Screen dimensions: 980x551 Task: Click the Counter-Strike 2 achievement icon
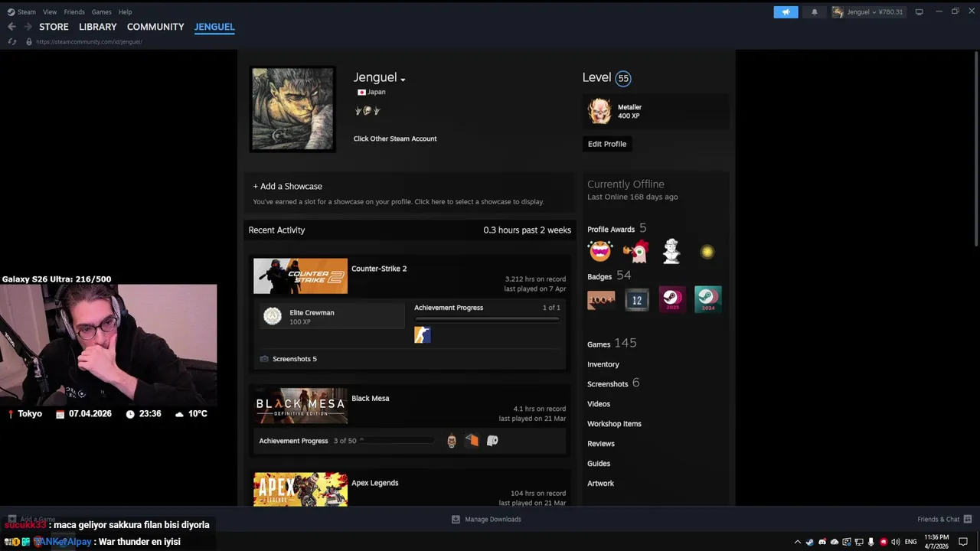423,334
